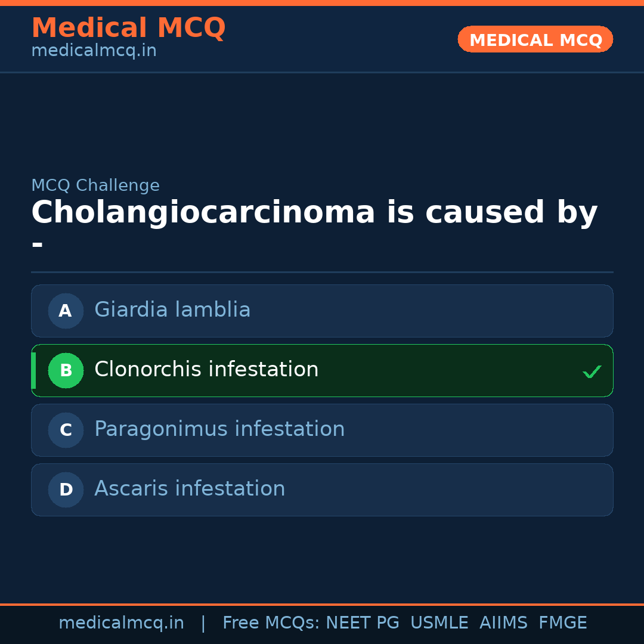
Task: Click the letter D option badge
Action: (66, 490)
